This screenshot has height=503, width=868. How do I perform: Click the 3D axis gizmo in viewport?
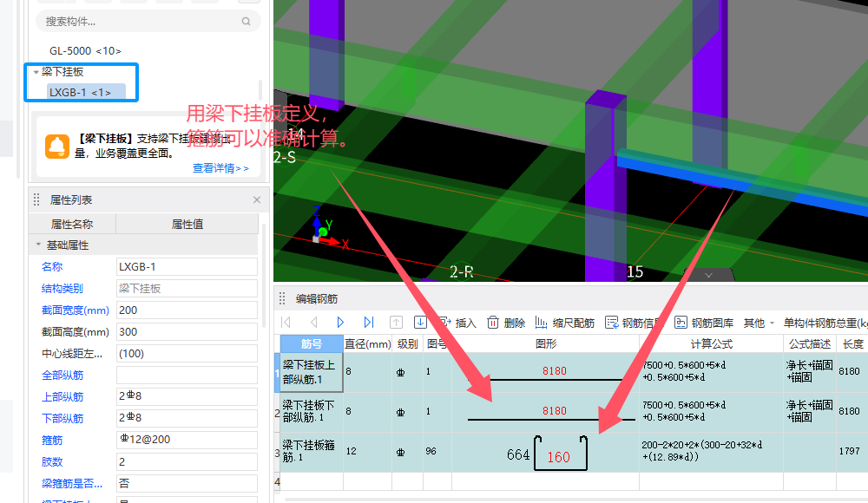pos(329,227)
